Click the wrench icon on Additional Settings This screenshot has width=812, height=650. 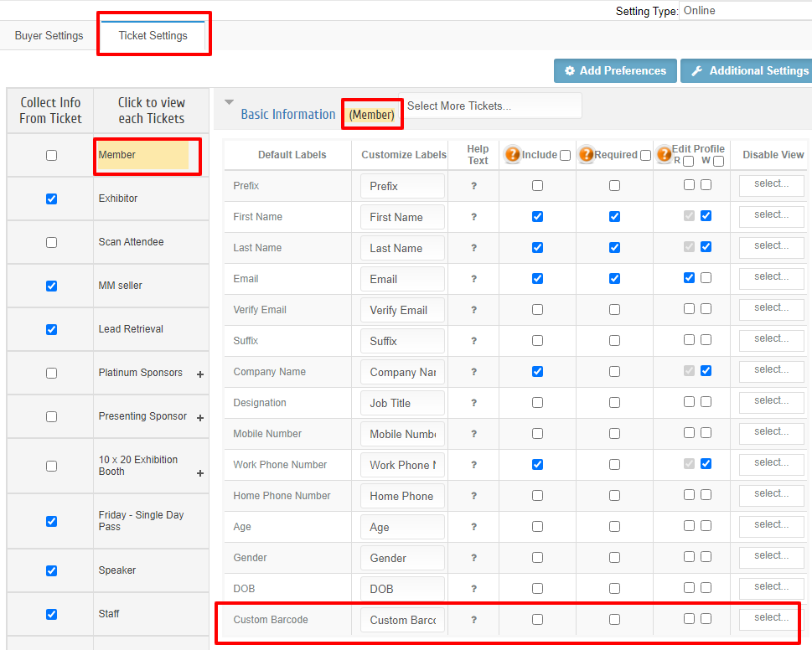click(697, 71)
